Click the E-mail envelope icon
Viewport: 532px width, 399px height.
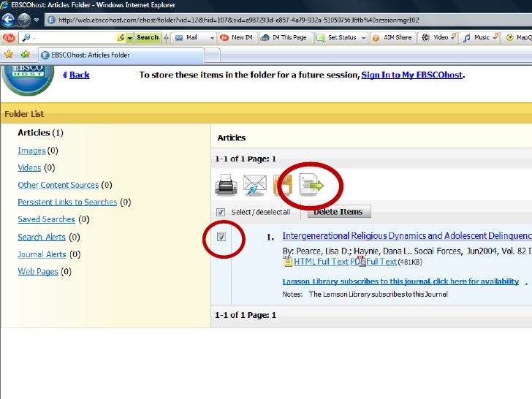click(255, 185)
